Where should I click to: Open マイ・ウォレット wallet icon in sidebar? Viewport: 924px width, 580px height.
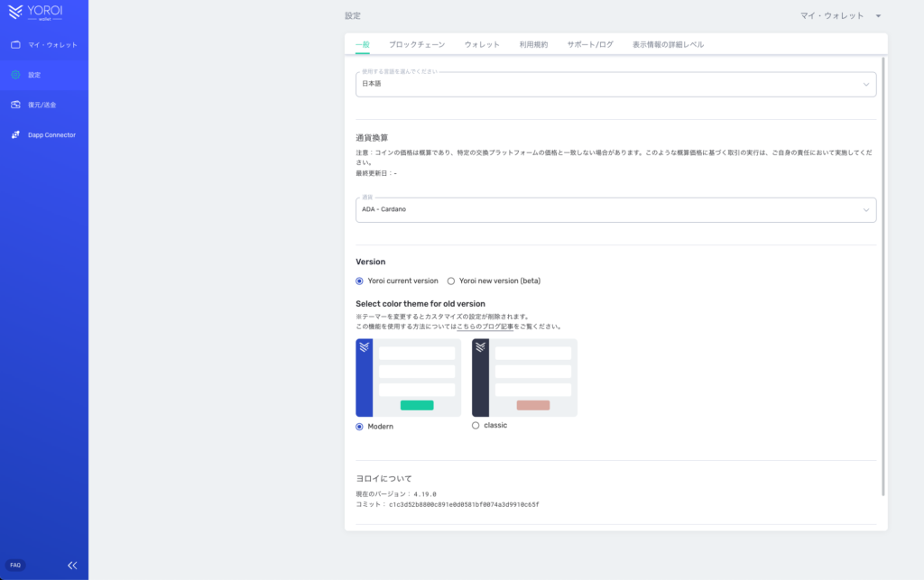[x=15, y=44]
